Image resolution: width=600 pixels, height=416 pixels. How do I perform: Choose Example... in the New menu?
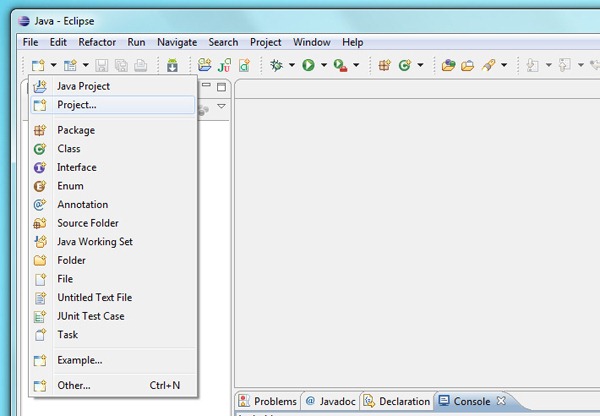point(113,360)
